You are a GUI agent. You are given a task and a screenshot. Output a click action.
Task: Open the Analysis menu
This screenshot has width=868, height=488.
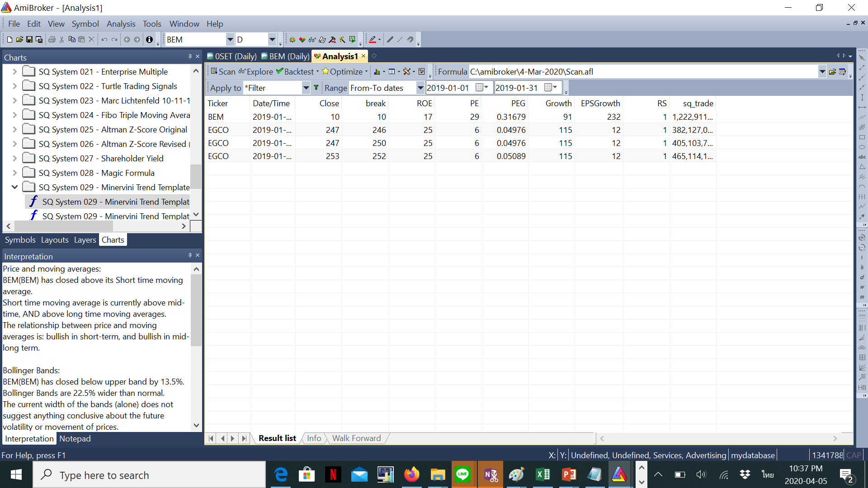tap(121, 24)
